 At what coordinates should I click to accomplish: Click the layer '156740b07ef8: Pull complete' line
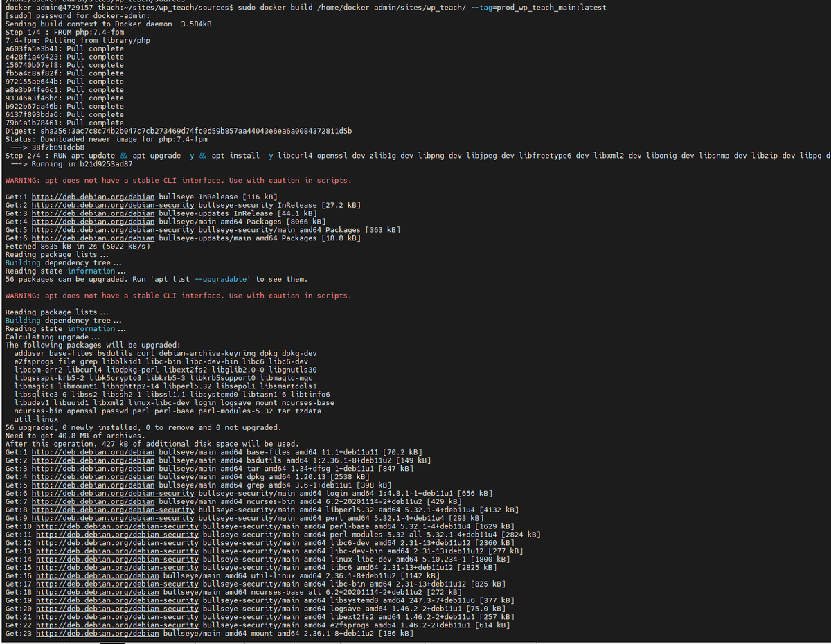pyautogui.click(x=64, y=65)
